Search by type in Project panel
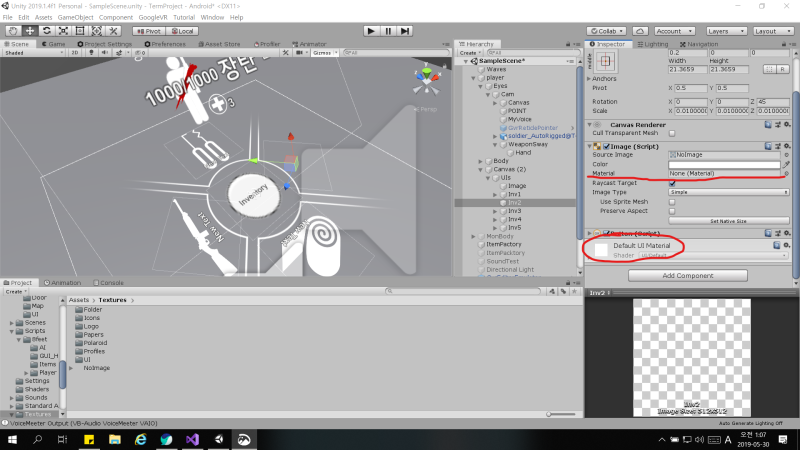The height and width of the screenshot is (450, 800). pos(552,291)
